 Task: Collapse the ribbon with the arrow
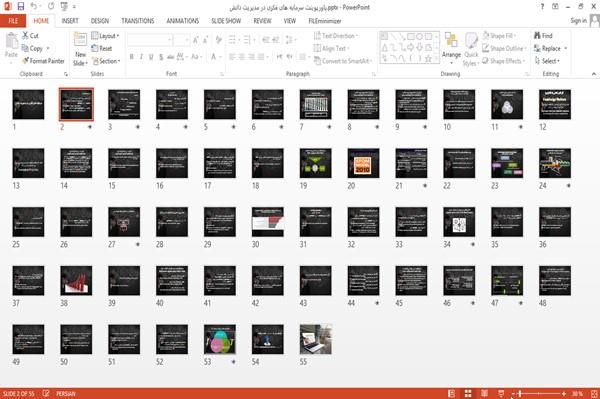tap(594, 74)
